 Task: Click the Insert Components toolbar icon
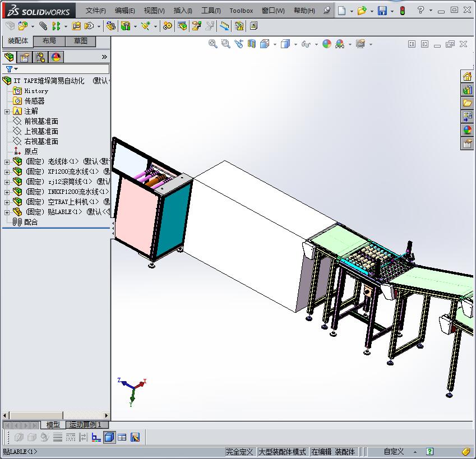tap(23, 26)
